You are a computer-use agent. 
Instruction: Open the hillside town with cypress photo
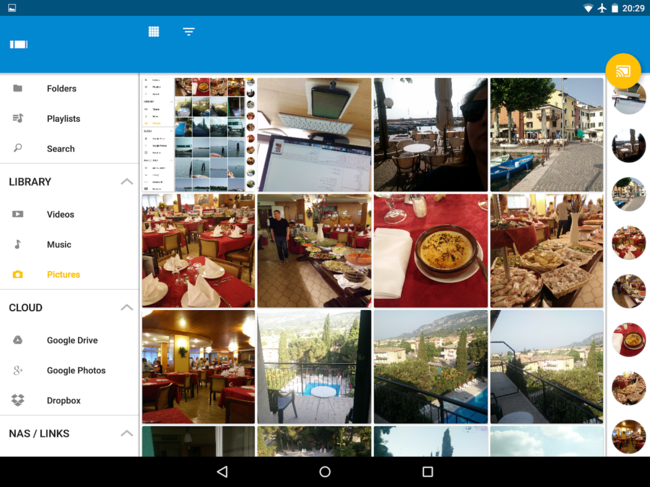[431, 367]
